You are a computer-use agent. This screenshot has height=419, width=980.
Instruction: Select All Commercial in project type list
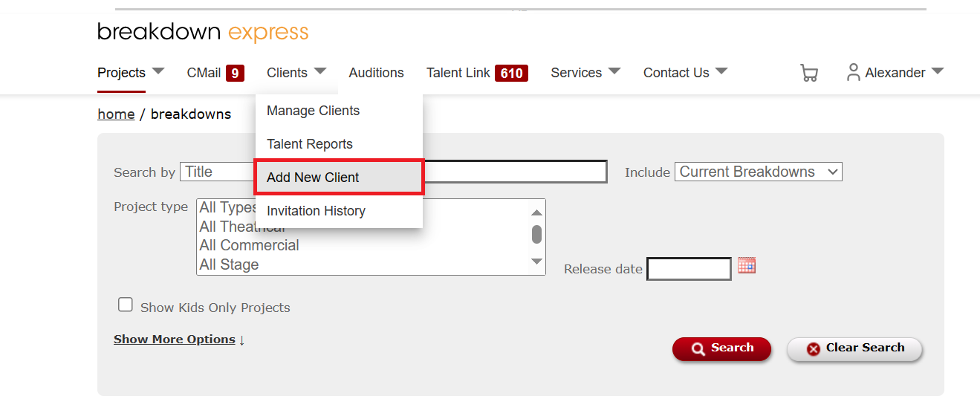[250, 245]
